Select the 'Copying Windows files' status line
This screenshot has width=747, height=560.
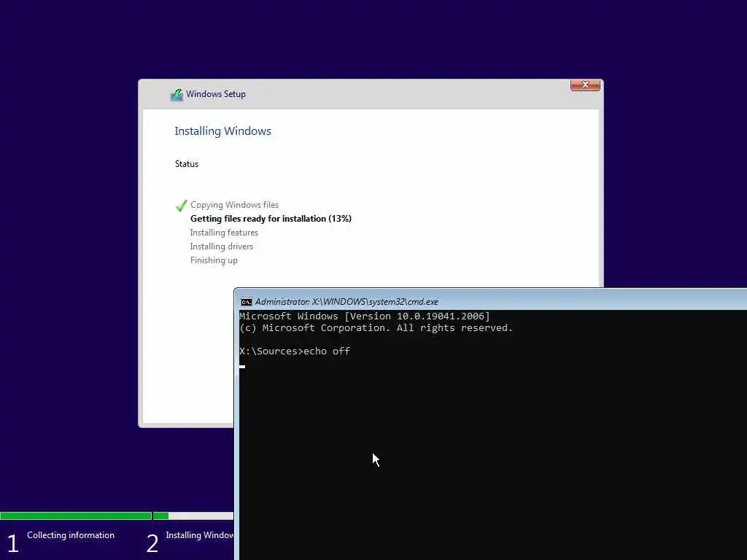pos(234,205)
